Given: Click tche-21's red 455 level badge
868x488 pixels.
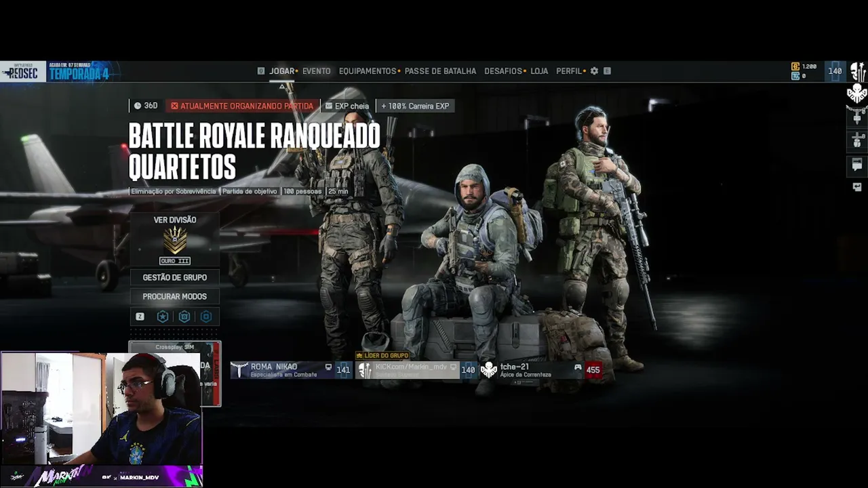Looking at the screenshot, I should (x=593, y=370).
